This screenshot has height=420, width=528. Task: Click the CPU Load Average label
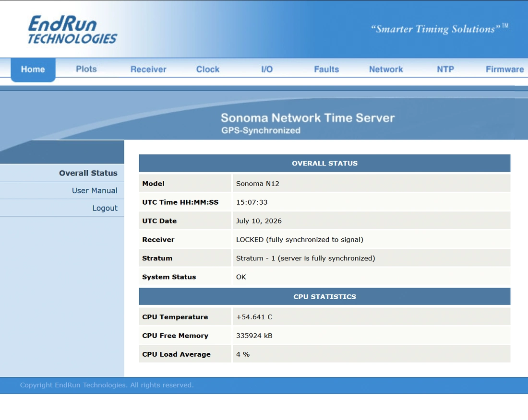click(x=177, y=354)
